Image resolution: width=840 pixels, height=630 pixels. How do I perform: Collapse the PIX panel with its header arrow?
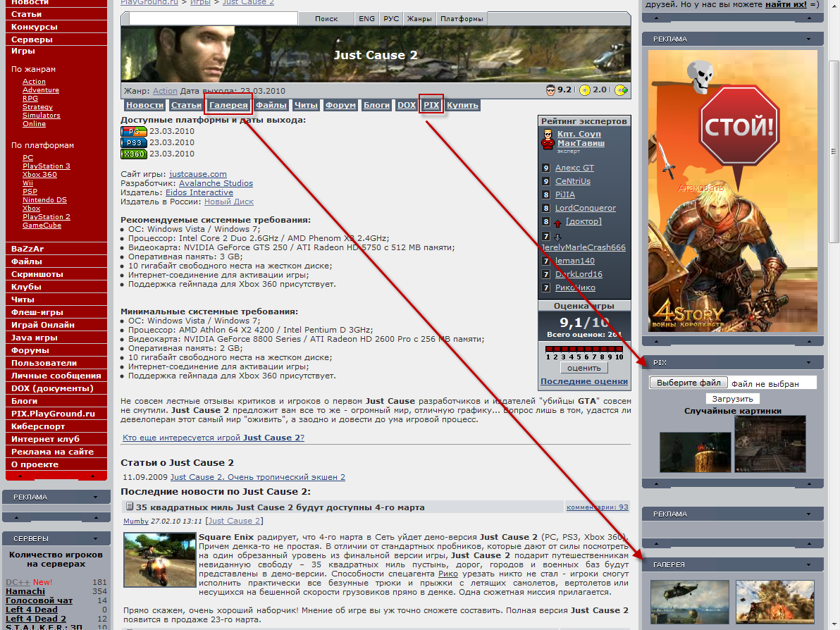tap(808, 363)
